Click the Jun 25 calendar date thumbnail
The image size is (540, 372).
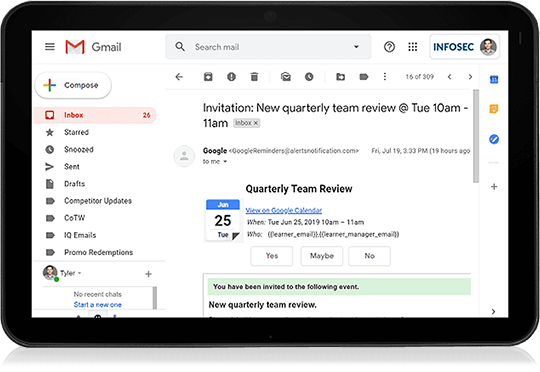223,220
